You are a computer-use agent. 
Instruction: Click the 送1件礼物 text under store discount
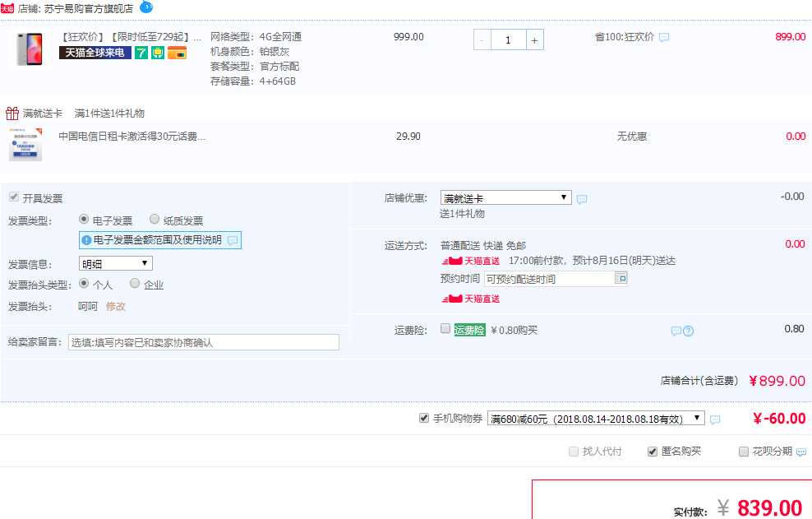pos(462,214)
